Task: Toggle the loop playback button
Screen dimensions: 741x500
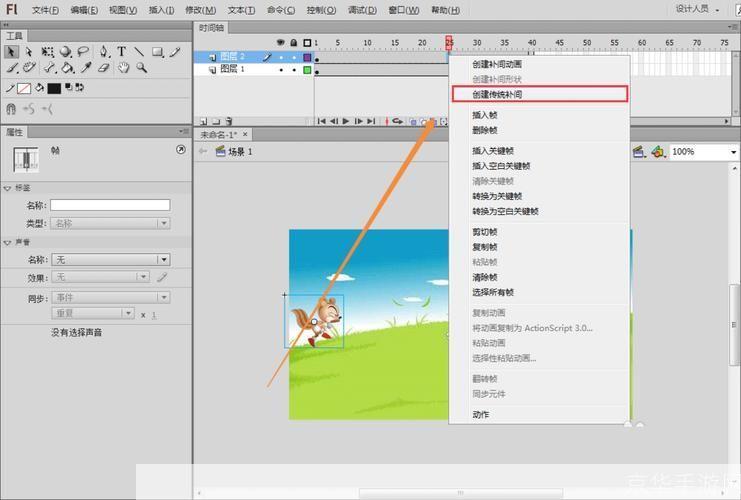Action: click(x=397, y=121)
